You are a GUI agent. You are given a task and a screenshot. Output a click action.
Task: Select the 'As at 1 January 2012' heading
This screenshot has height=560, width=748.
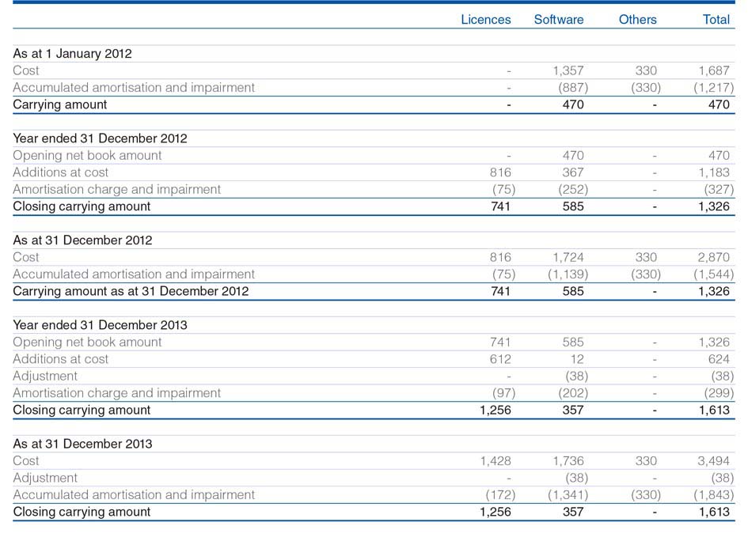pyautogui.click(x=72, y=53)
